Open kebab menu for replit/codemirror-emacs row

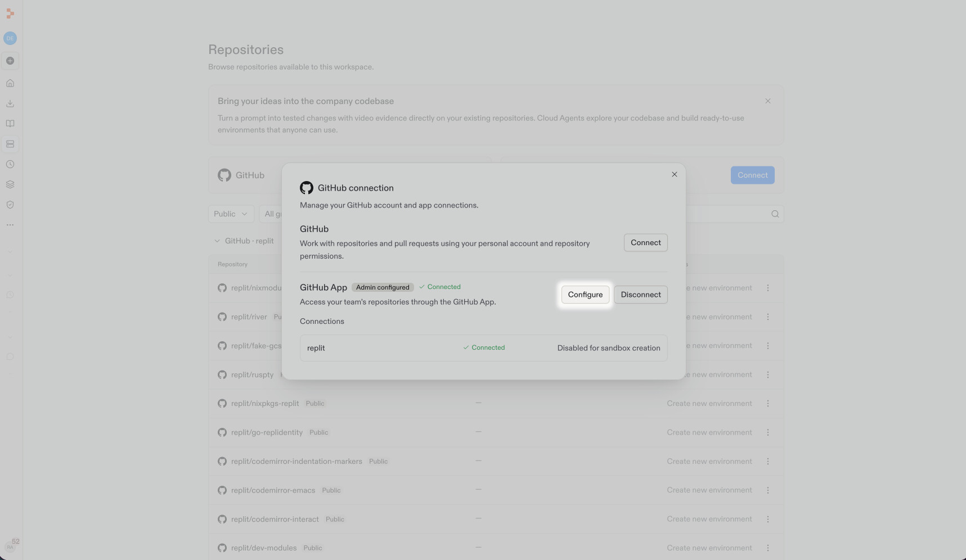click(x=768, y=490)
